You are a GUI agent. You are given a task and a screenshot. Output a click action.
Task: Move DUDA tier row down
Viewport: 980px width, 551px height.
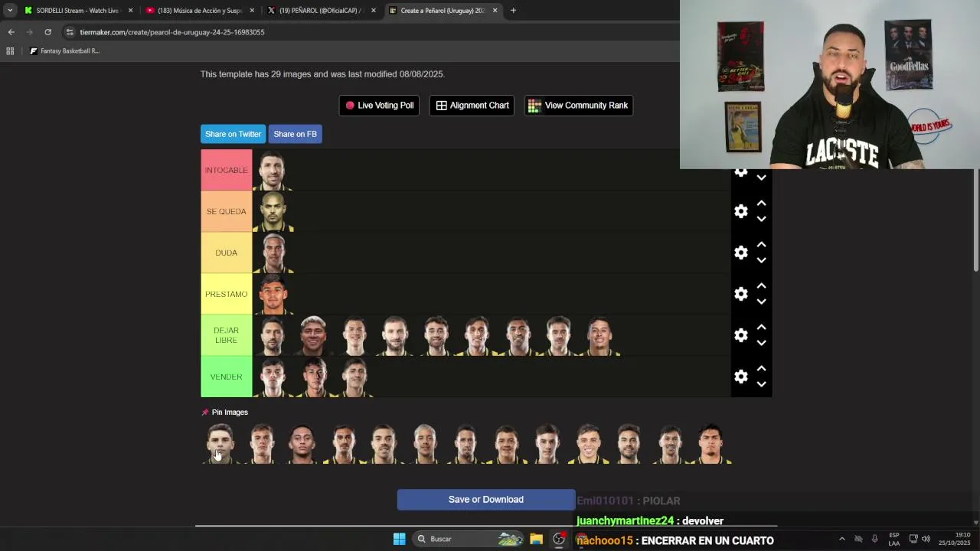click(761, 260)
